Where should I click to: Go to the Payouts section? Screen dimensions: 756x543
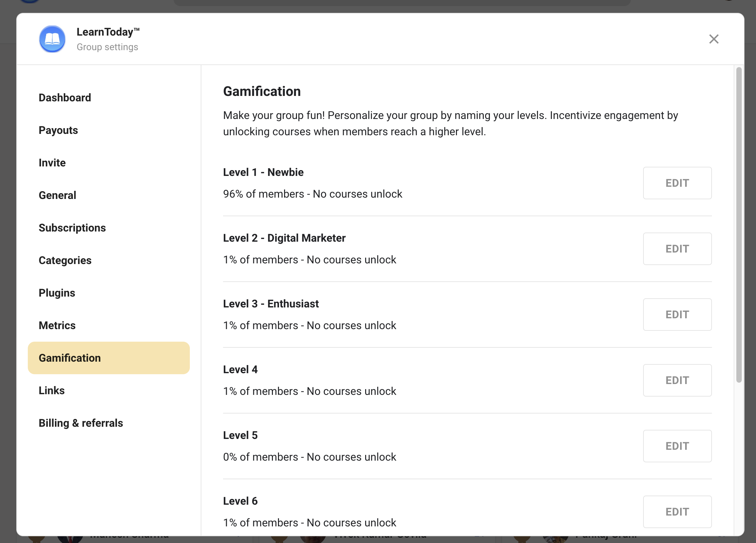58,130
